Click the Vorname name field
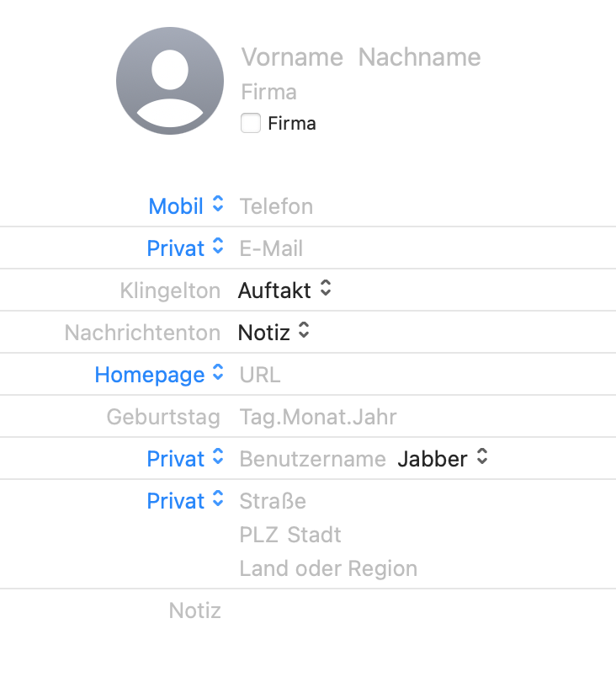 coord(292,57)
